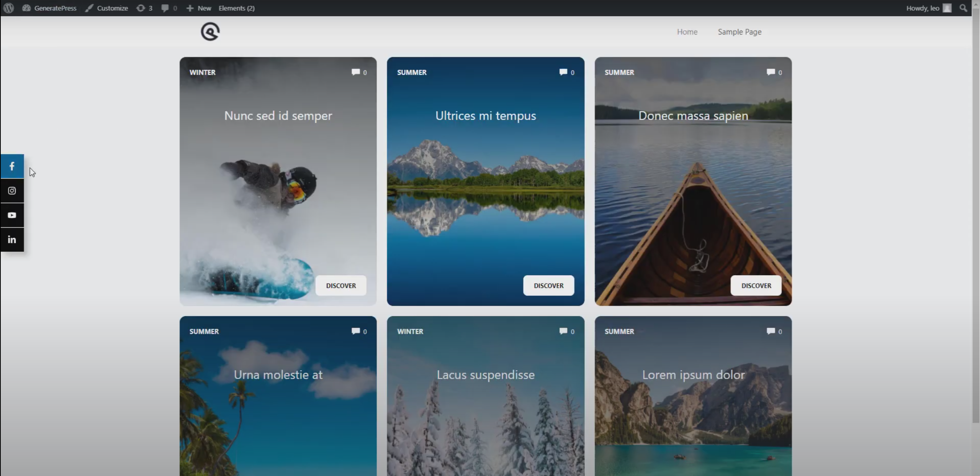Open the admin bar search magnifier icon

click(963, 8)
